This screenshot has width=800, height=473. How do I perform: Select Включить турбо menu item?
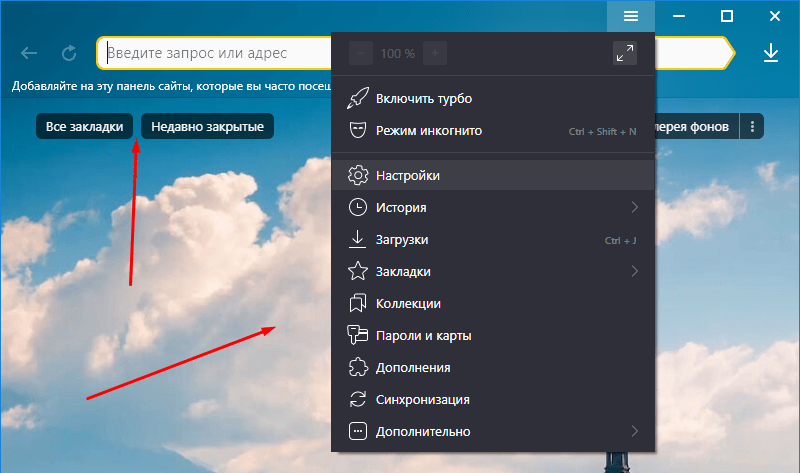point(493,98)
